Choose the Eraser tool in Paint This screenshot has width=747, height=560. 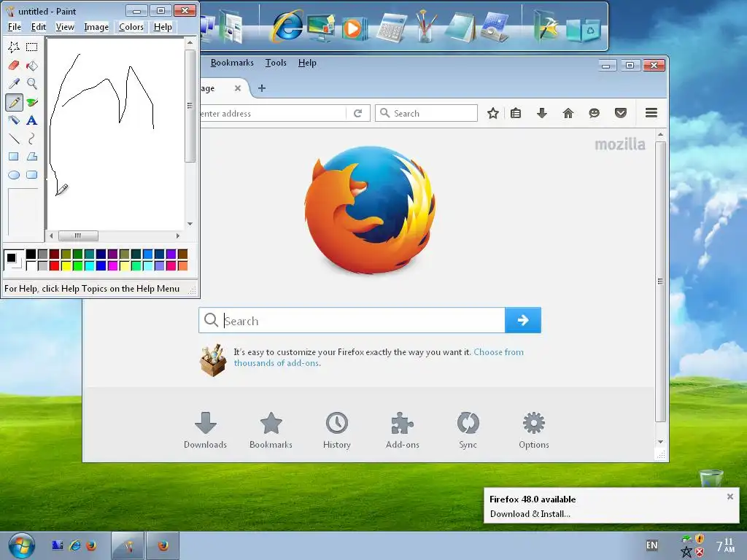click(x=14, y=65)
